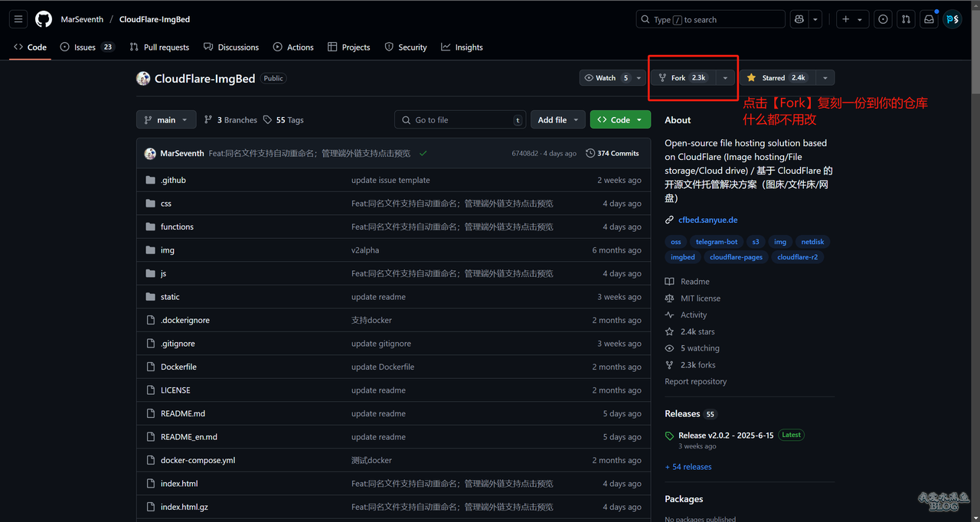Open the cfbed.sanyue.de website link
The width and height of the screenshot is (980, 522).
(x=707, y=220)
